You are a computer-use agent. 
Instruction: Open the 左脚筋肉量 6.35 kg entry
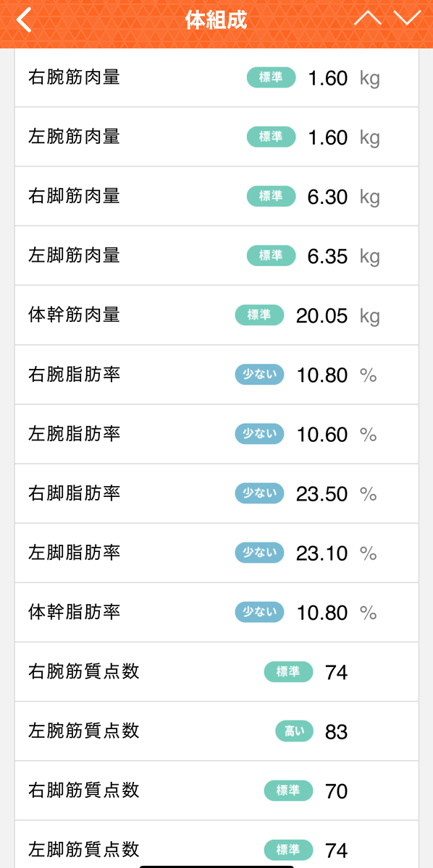tap(216, 255)
